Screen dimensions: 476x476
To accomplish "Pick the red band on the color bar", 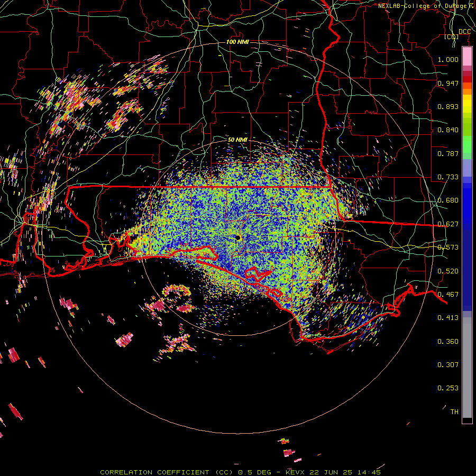I will [467, 79].
